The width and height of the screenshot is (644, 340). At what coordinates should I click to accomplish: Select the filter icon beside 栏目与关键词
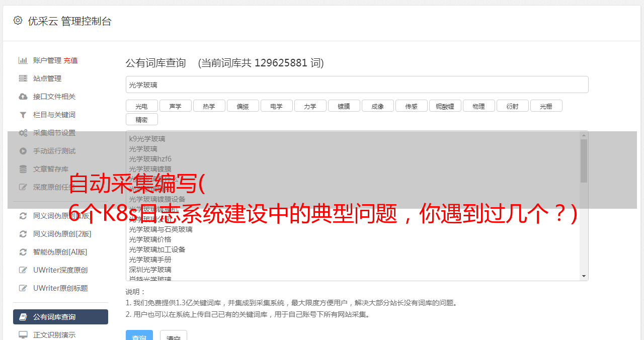coord(23,115)
